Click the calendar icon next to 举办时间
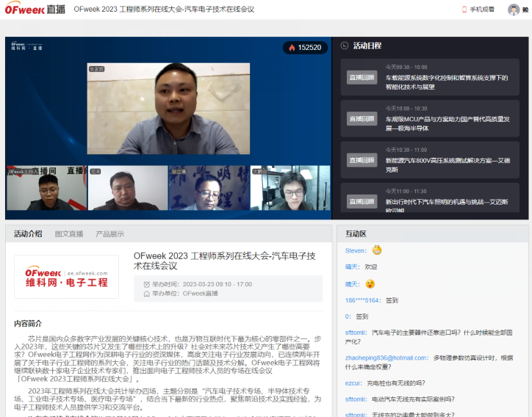The image size is (532, 417). click(146, 284)
